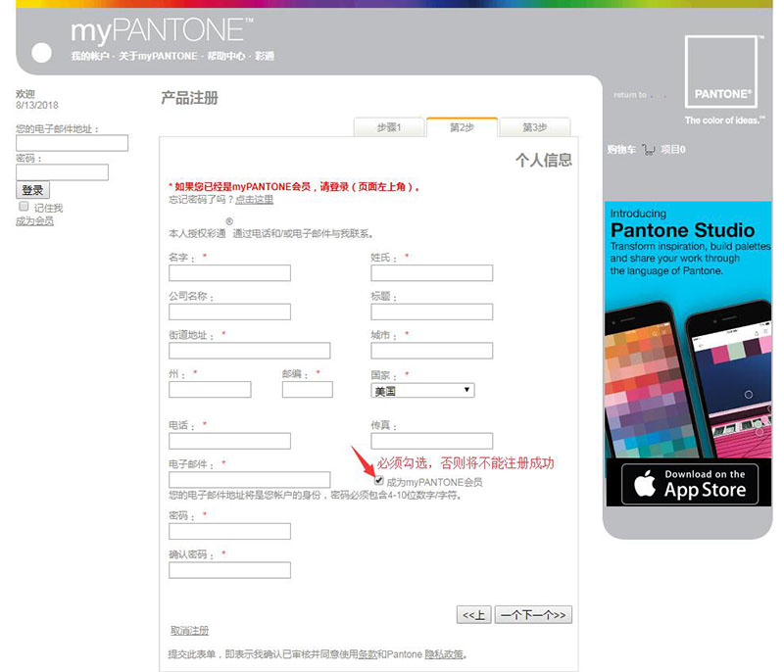784x672 pixels.
Task: Go to 帮助中心 in header
Action: pos(226,56)
